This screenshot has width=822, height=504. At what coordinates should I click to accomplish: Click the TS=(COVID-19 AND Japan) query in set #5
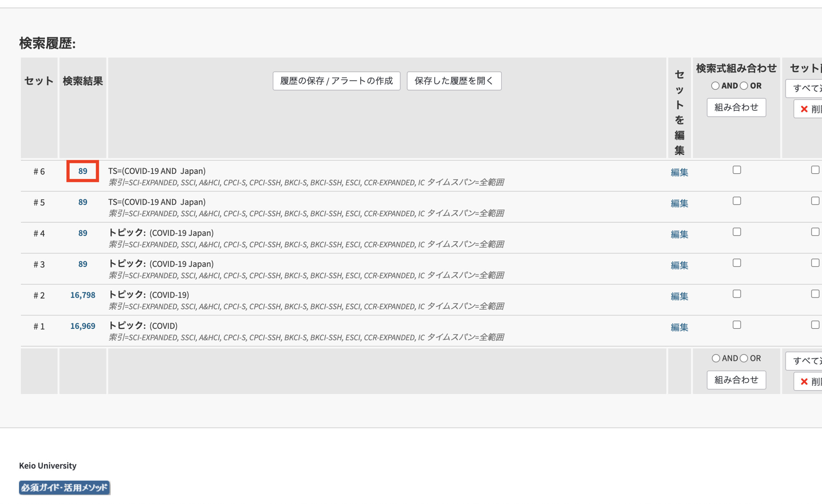pyautogui.click(x=157, y=202)
